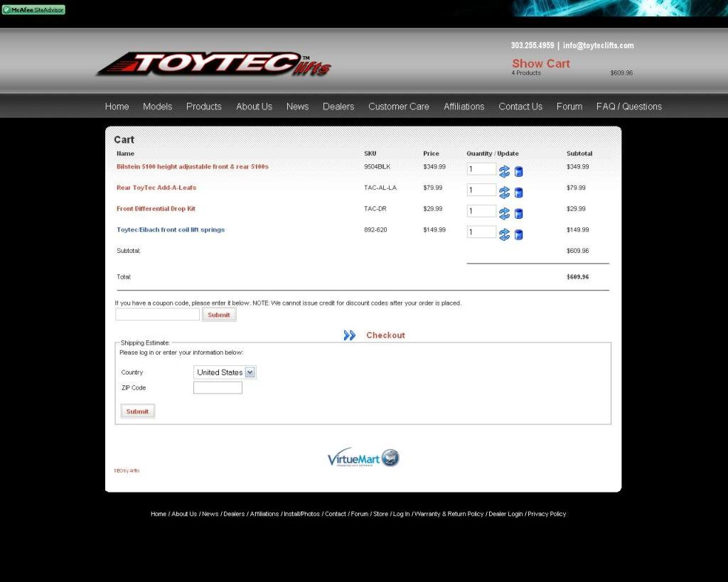Screen dimensions: 728x582
Task: Open the VirtueMart logo link
Action: (x=363, y=458)
